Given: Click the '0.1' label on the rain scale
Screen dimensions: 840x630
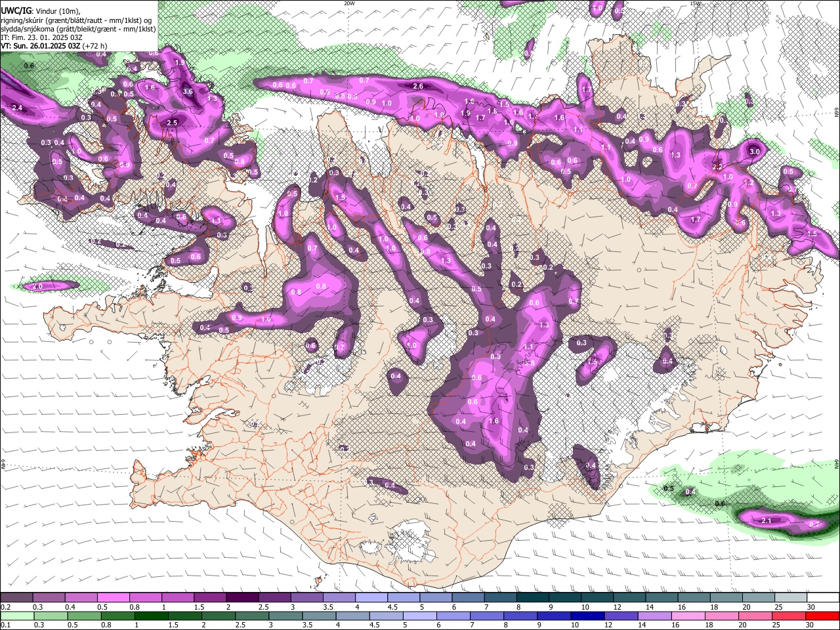Looking at the screenshot, I should point(5,625).
